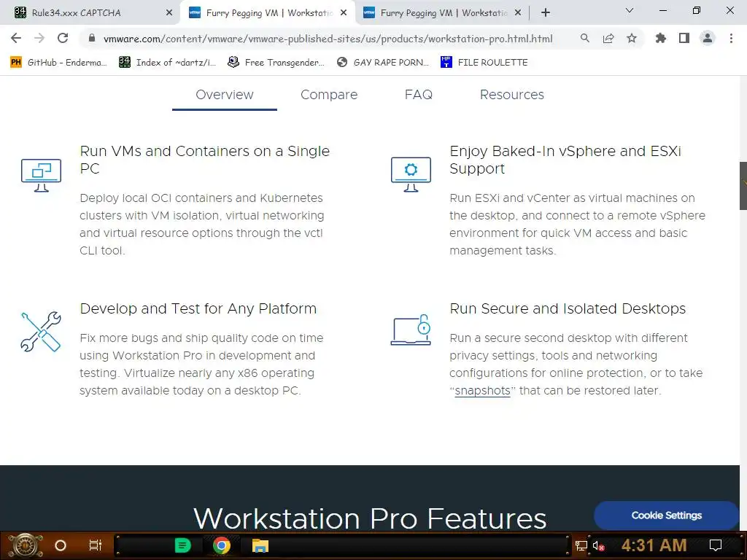Click 'Run Secure and Isolated Desktops' heading
Viewport: 747px width, 560px height.
(568, 308)
